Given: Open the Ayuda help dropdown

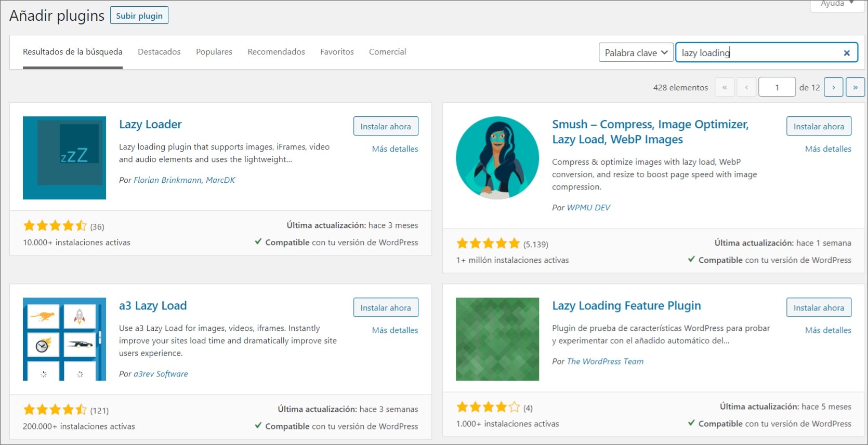Looking at the screenshot, I should (837, 4).
